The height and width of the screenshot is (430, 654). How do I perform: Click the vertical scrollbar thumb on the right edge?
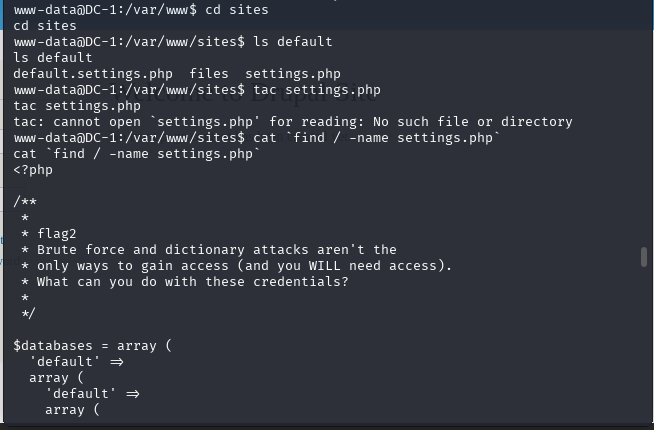tap(644, 257)
